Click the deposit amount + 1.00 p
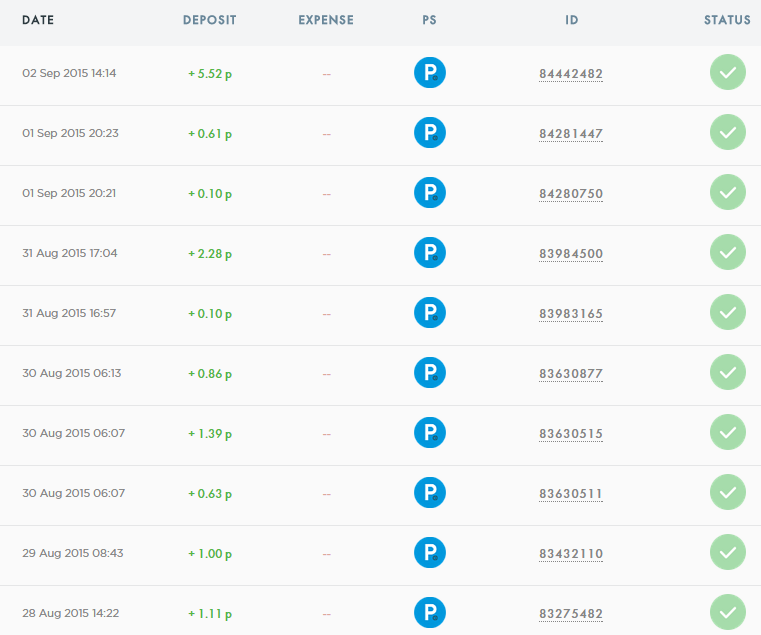 [210, 553]
